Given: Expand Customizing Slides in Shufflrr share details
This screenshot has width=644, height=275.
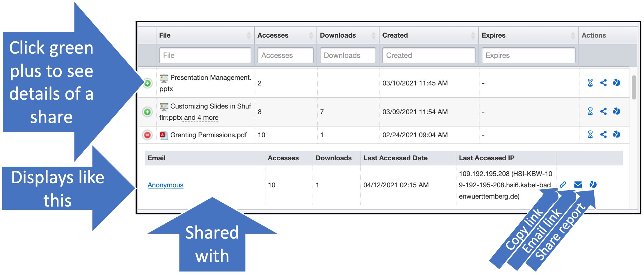Looking at the screenshot, I should (147, 112).
